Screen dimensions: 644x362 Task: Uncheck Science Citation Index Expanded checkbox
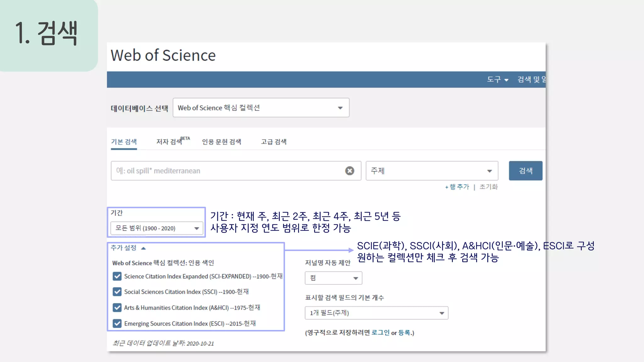click(x=117, y=276)
